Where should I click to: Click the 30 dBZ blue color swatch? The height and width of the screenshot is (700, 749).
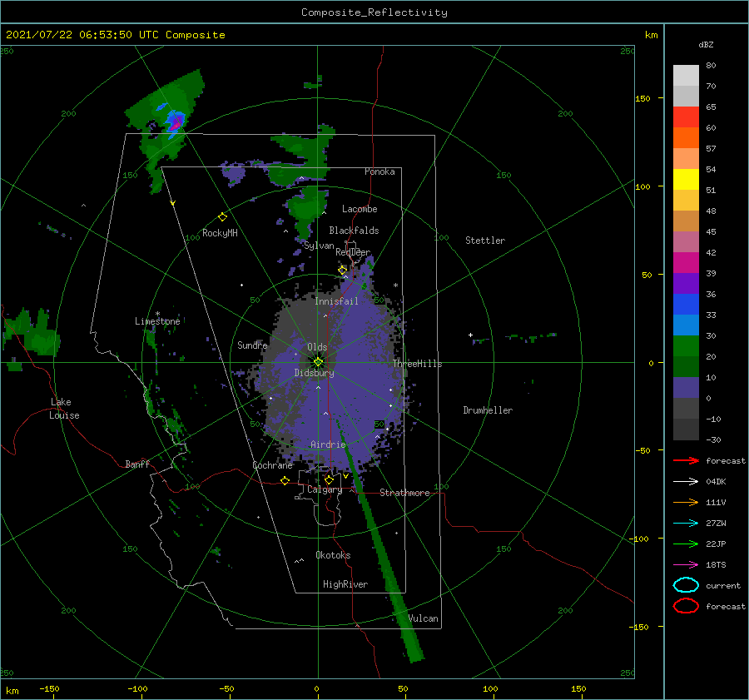pyautogui.click(x=686, y=325)
